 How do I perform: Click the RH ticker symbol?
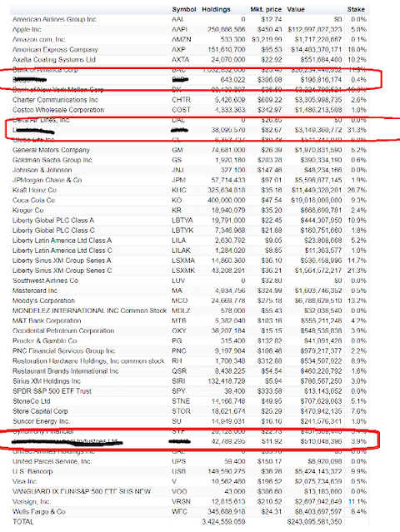click(177, 361)
